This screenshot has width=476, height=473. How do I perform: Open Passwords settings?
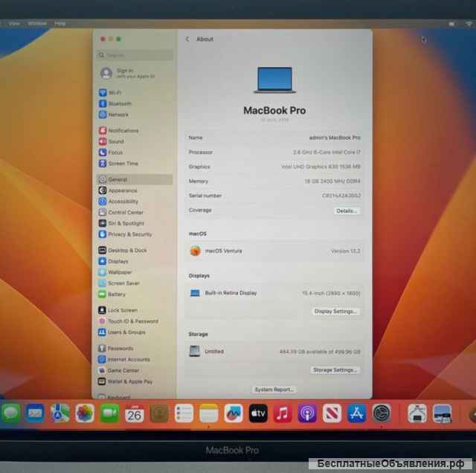(116, 348)
